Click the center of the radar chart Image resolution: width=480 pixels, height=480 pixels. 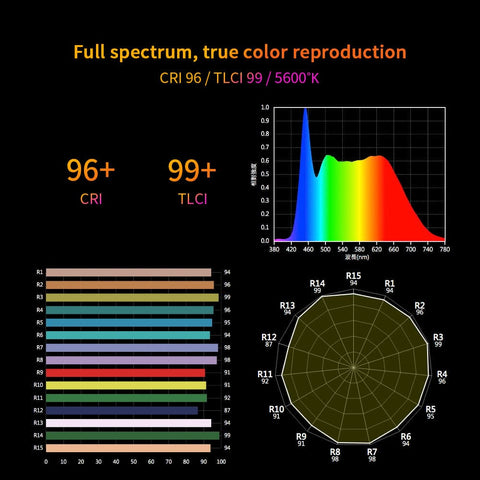point(353,367)
